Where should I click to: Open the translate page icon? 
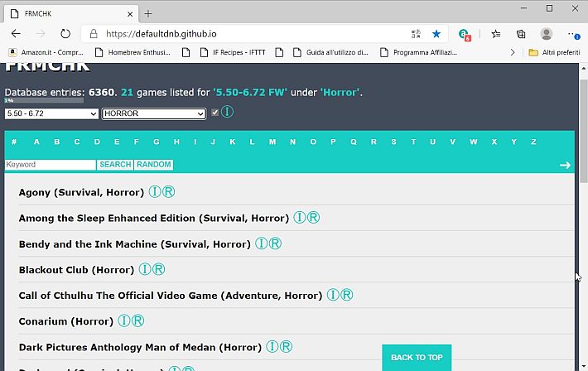416,34
